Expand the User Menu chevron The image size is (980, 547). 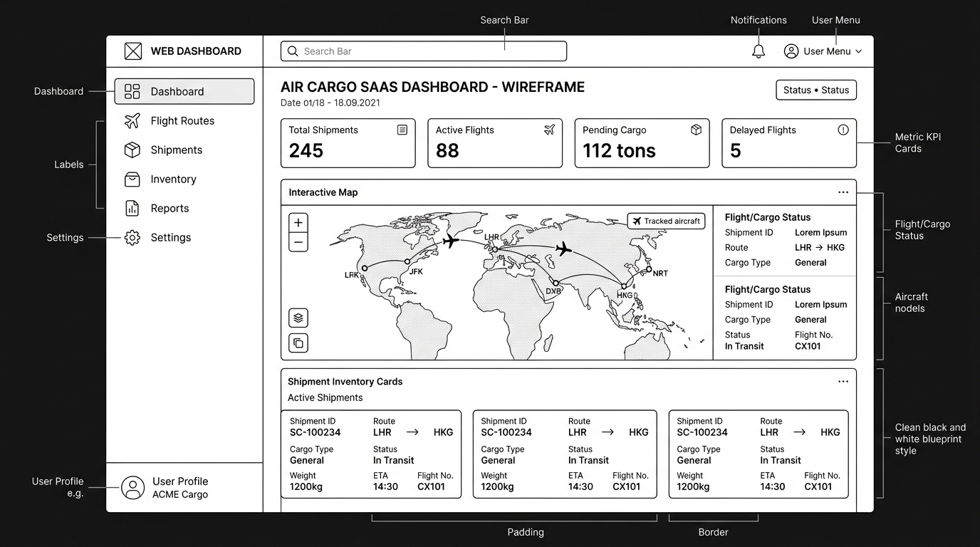(x=858, y=51)
